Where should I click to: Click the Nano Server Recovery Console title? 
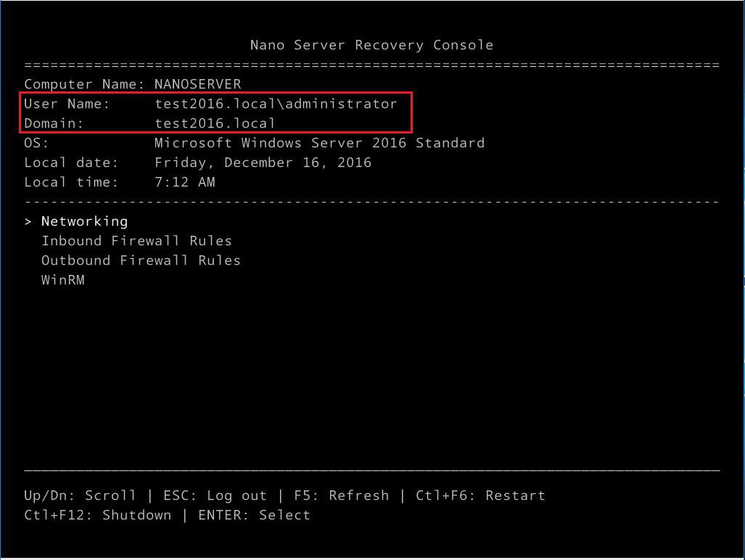coord(371,45)
